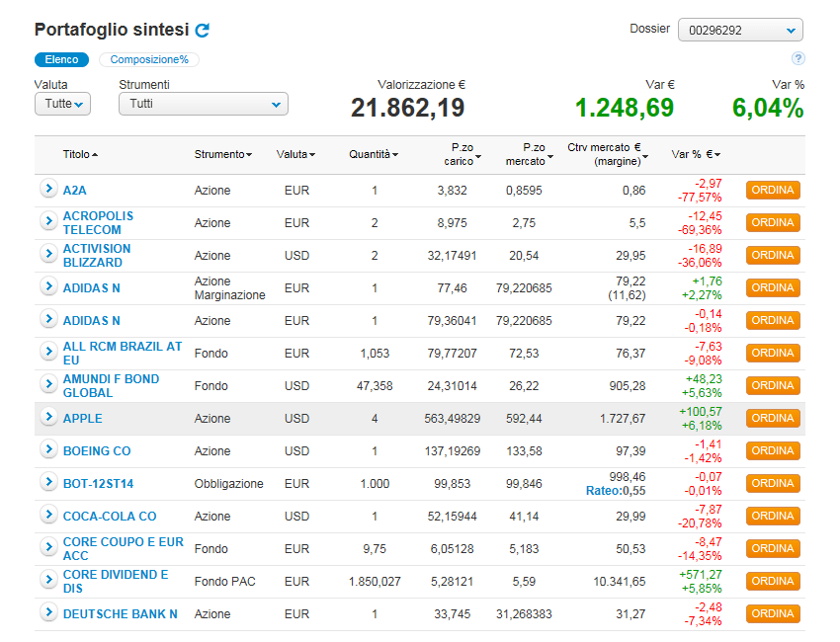Sort table by Titolo column

[80, 154]
